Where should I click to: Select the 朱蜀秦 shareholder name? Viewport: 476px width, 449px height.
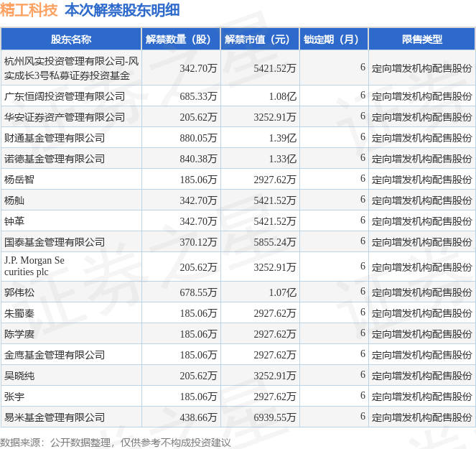click(x=19, y=313)
